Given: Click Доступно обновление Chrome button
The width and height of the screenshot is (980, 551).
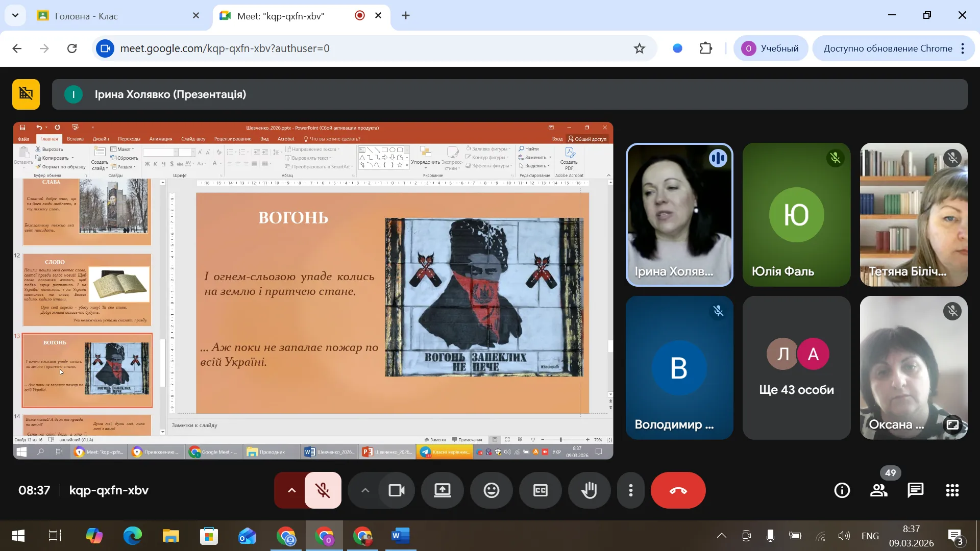Looking at the screenshot, I should coord(887,48).
